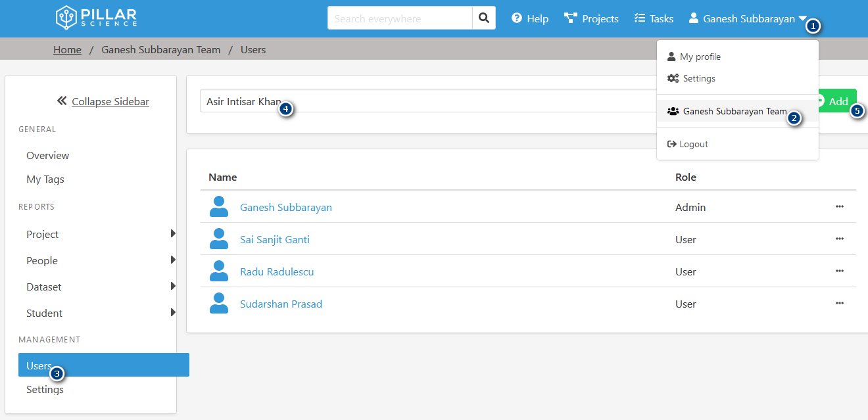
Task: Open Sai Sanjit Ganti's user profile link
Action: point(274,239)
